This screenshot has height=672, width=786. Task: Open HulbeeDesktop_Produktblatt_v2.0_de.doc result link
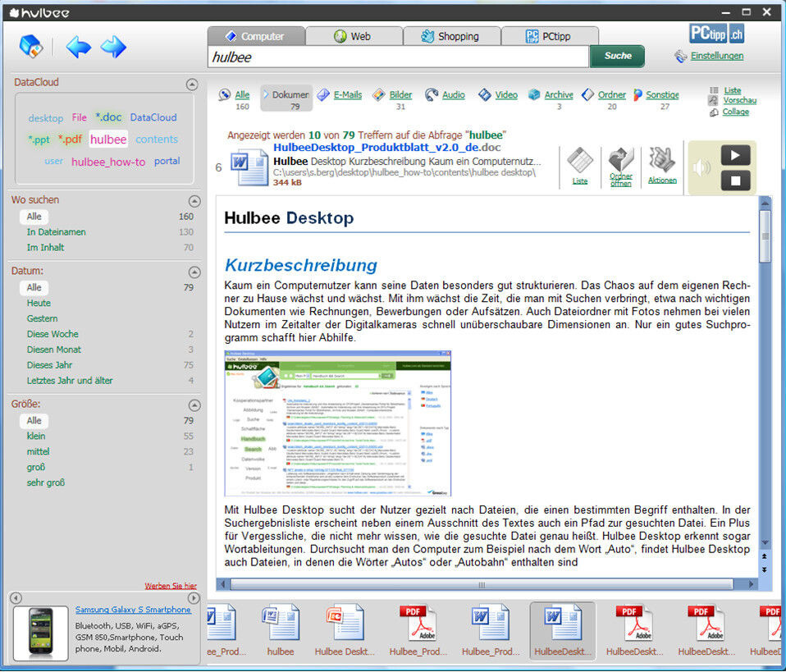click(387, 148)
